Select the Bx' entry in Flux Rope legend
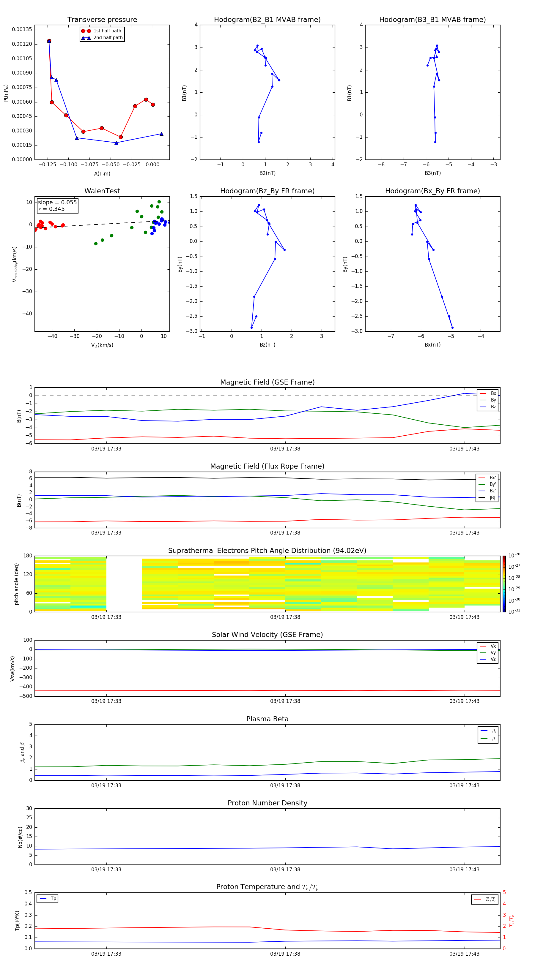This screenshot has height=980, width=535. point(487,478)
